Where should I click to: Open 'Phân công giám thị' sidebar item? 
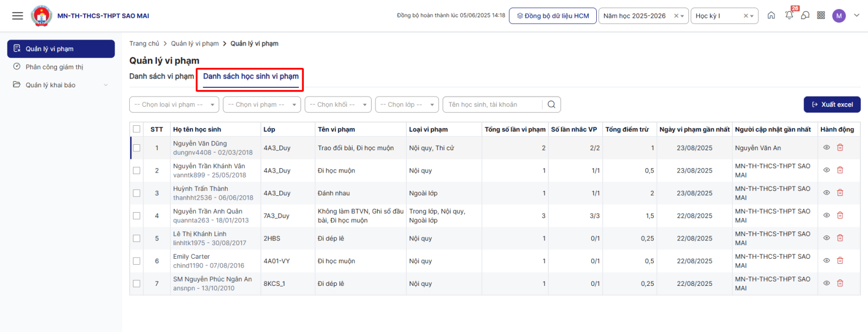click(x=54, y=67)
